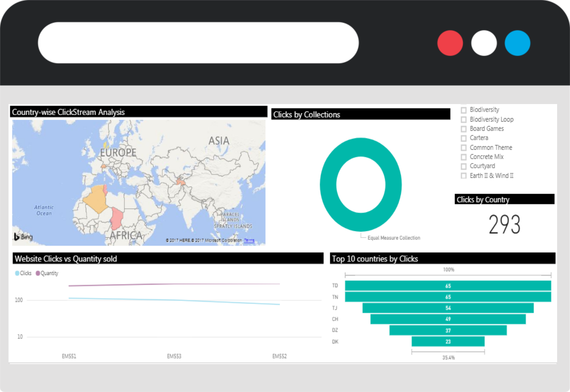570x392 pixels.
Task: Select the DK bar showing 23 clicks
Action: 448,341
